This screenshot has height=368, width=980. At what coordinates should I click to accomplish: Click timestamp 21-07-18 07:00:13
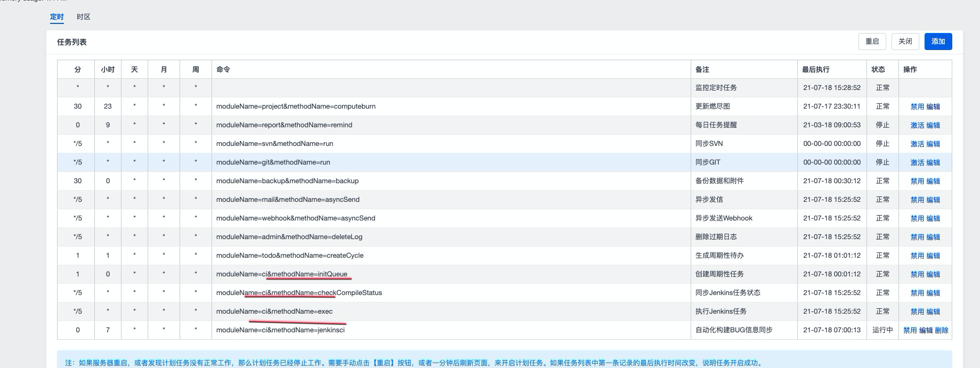click(x=832, y=330)
